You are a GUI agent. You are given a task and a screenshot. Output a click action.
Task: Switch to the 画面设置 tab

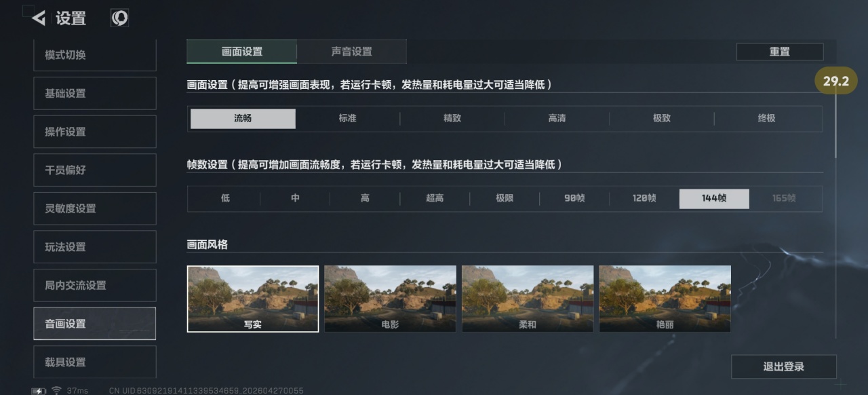click(242, 52)
